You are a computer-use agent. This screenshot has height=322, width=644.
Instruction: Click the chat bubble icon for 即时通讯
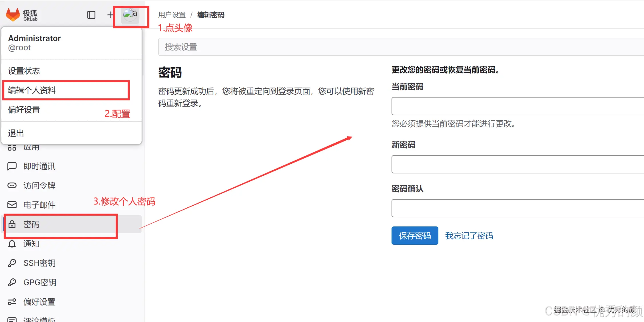point(12,166)
